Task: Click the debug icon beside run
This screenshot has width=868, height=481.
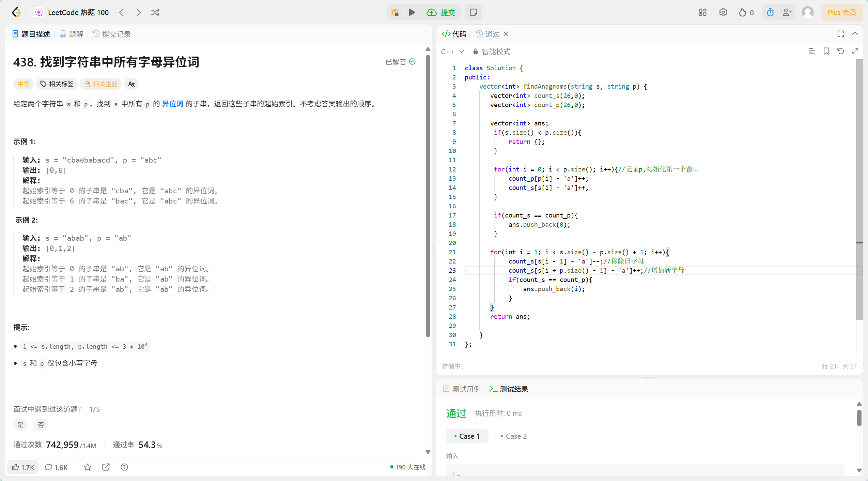Action: [395, 13]
